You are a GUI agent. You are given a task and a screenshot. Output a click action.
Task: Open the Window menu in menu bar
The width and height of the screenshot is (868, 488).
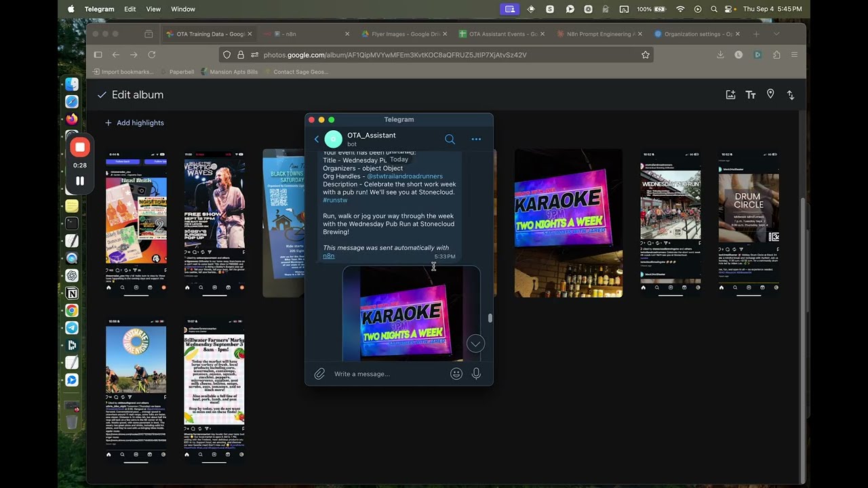click(183, 9)
